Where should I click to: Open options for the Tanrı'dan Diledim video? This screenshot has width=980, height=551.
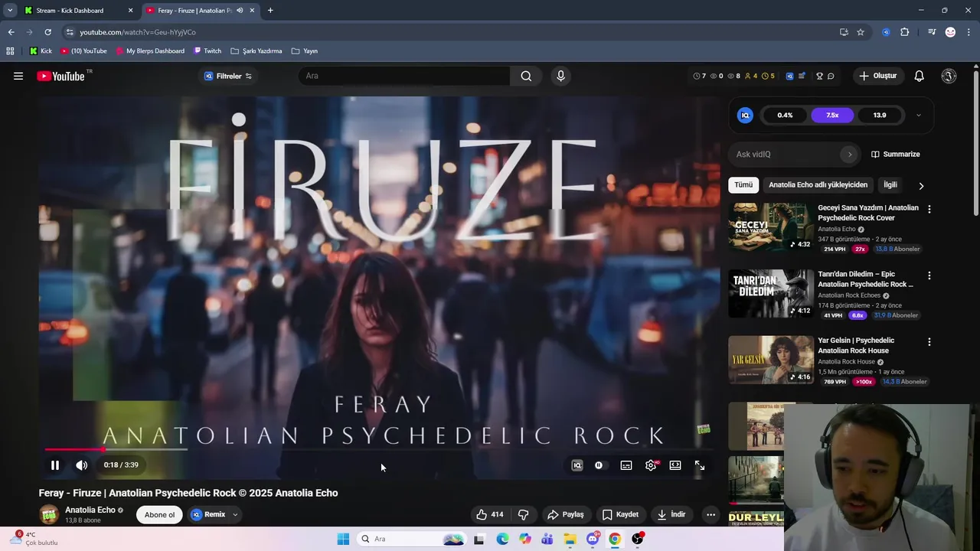(929, 275)
